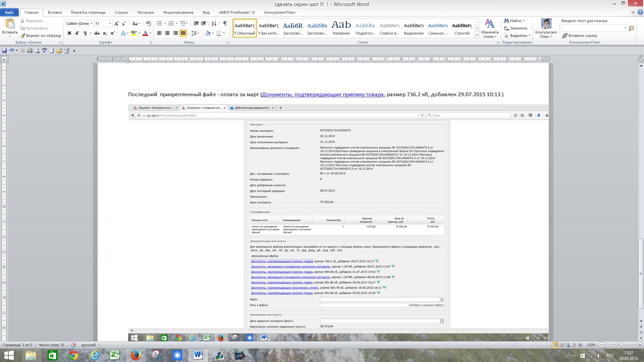
Task: Open the font size dropdown
Action: tap(110, 23)
